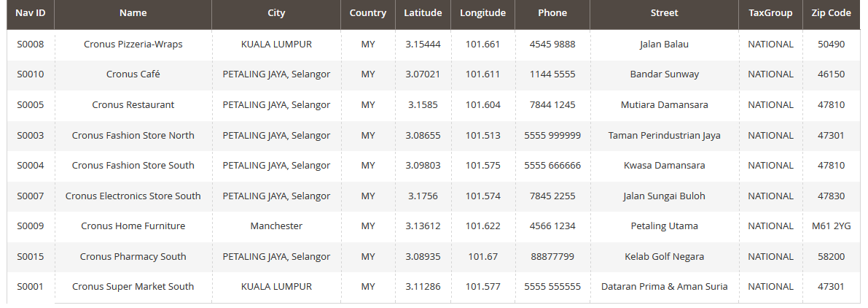The width and height of the screenshot is (868, 308).
Task: Click the Jalan Sungai Buloh street cell
Action: click(664, 196)
